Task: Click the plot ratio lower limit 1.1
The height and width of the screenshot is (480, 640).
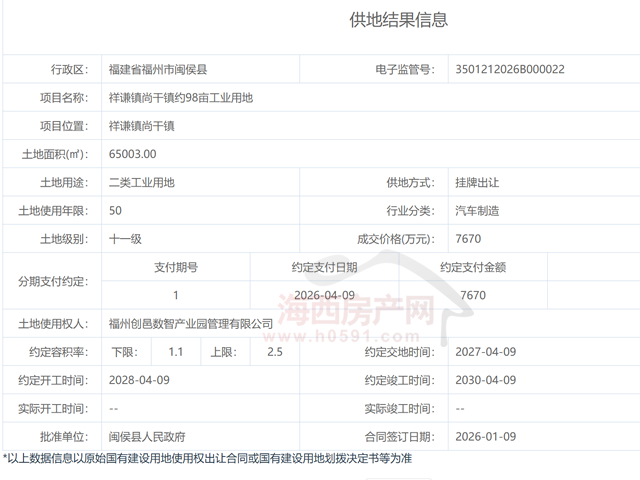Action: [176, 352]
